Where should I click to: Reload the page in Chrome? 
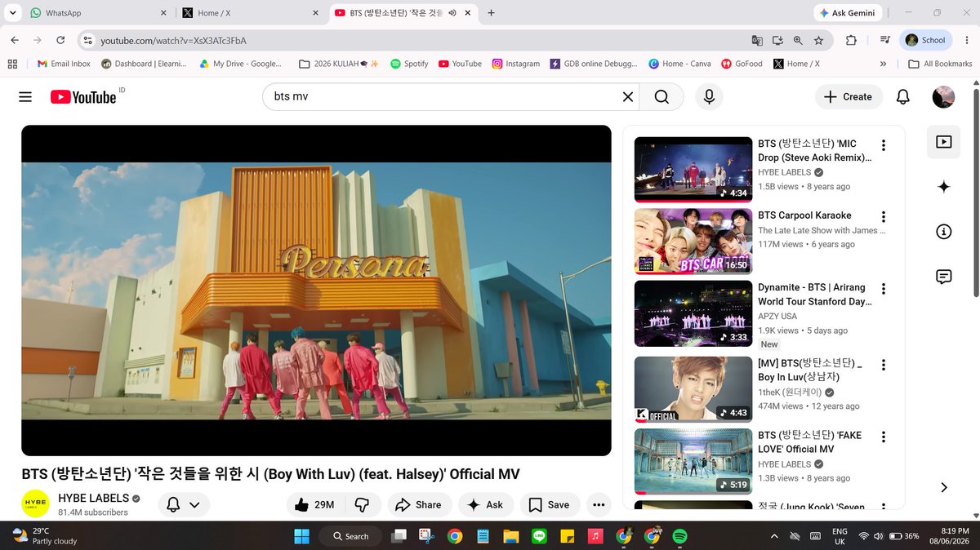pos(60,40)
